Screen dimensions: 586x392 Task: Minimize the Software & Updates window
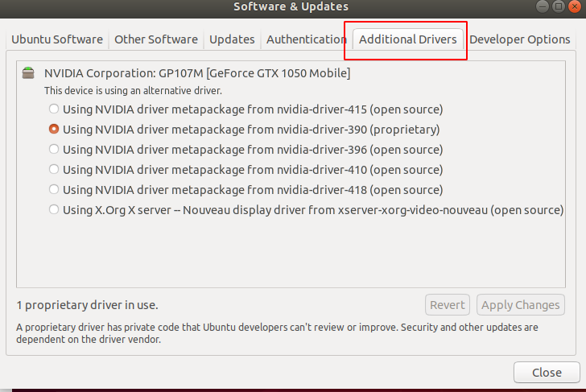[x=544, y=6]
